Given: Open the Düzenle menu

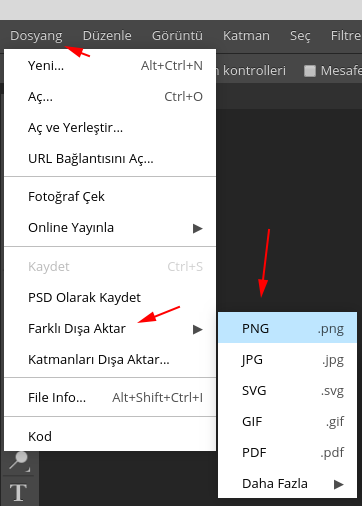Looking at the screenshot, I should point(107,36).
